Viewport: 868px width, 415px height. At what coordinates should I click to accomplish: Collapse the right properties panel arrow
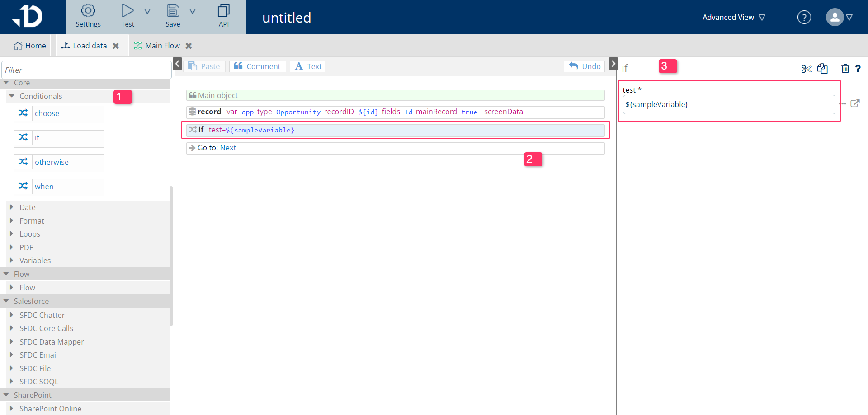(x=613, y=64)
